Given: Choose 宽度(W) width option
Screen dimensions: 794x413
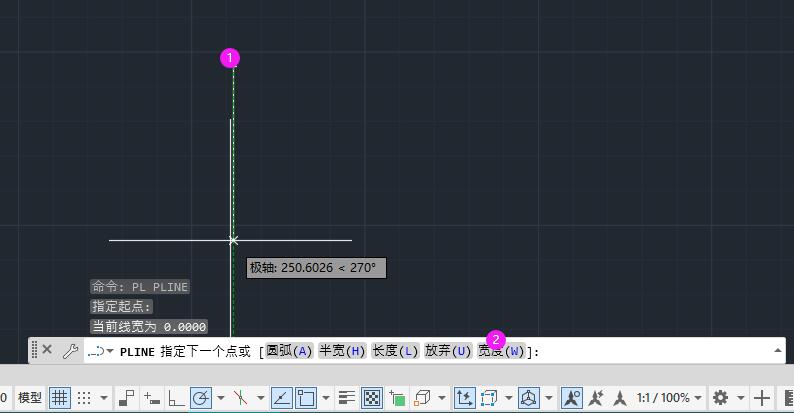Looking at the screenshot, I should [501, 351].
